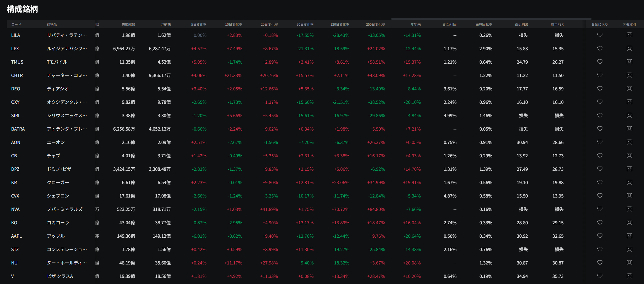
Task: Sort by 年初来 header
Action: coord(416,25)
